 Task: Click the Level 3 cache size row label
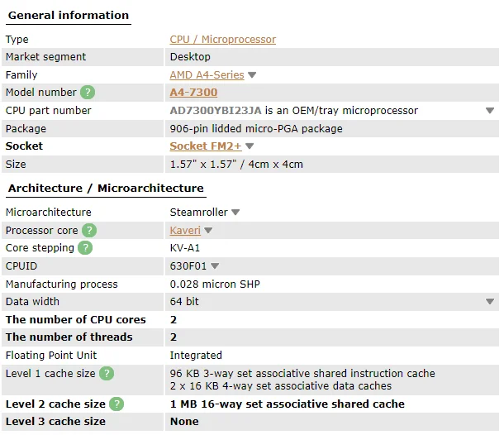[55, 422]
